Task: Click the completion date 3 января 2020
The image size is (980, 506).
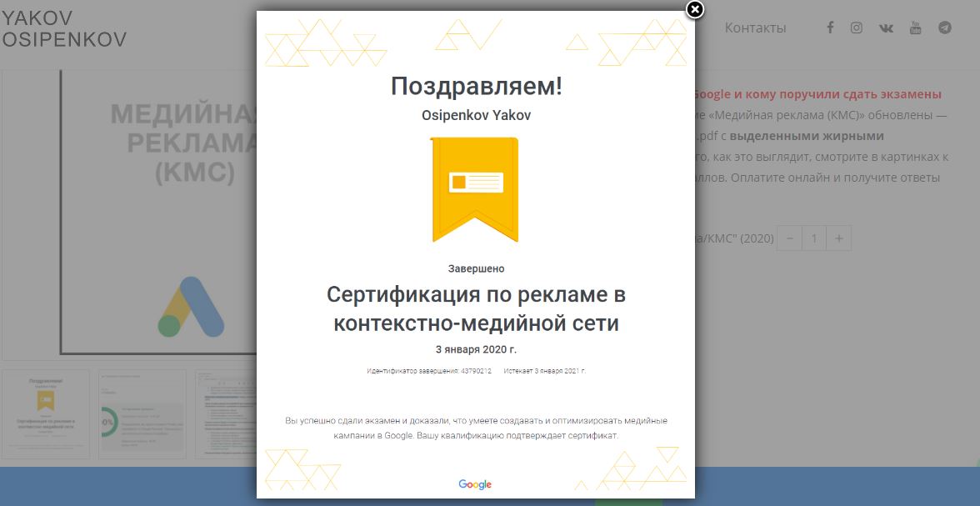Action: pyautogui.click(x=474, y=349)
